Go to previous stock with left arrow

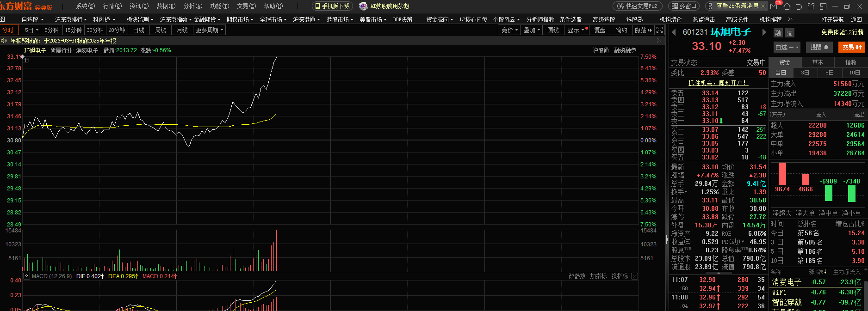(674, 32)
